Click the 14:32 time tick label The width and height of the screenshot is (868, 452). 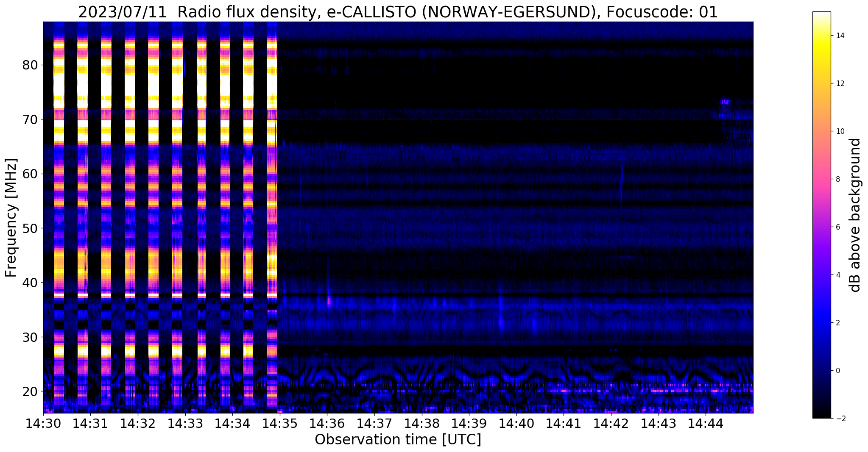138,423
